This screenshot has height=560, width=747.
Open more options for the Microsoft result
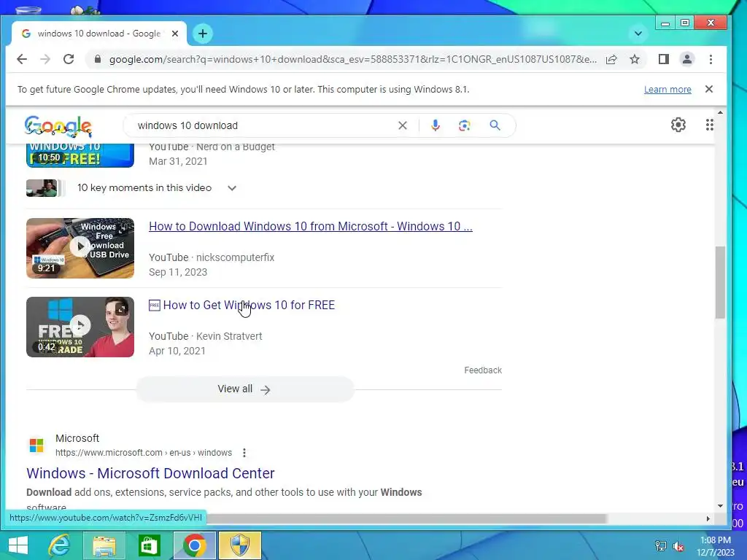click(244, 453)
